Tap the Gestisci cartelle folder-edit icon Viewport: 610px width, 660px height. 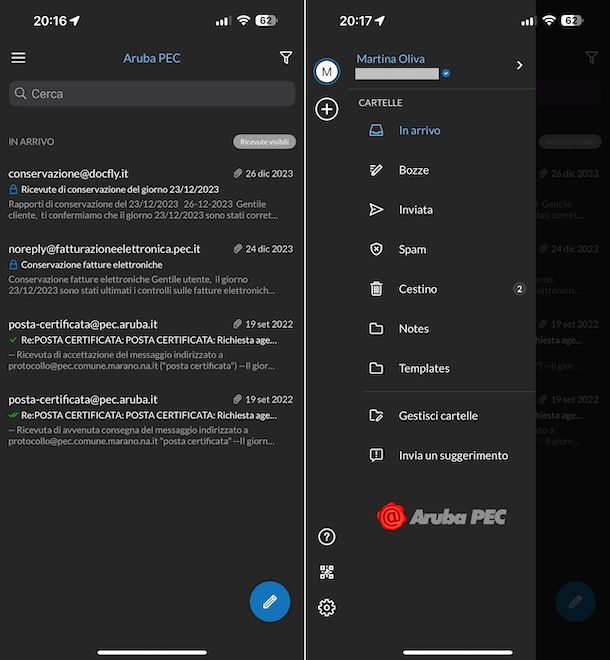376,416
